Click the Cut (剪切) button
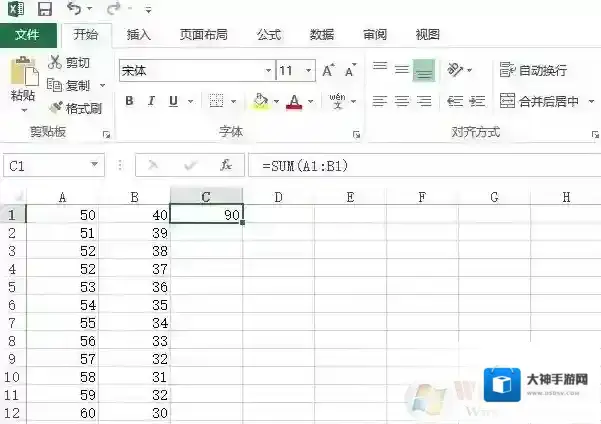This screenshot has height=424, width=601. click(x=69, y=62)
